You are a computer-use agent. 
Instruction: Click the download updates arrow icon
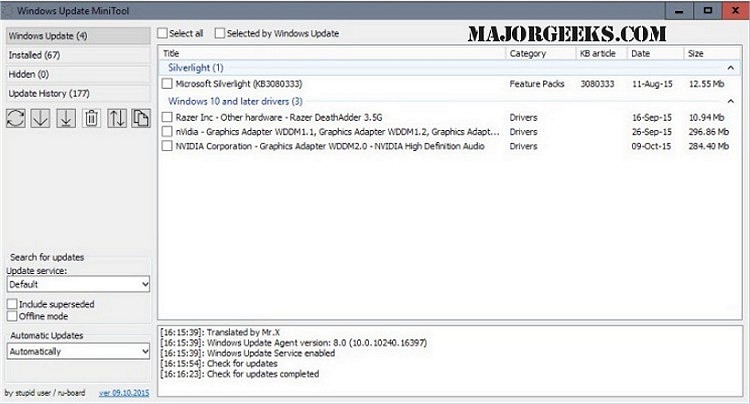click(x=41, y=118)
